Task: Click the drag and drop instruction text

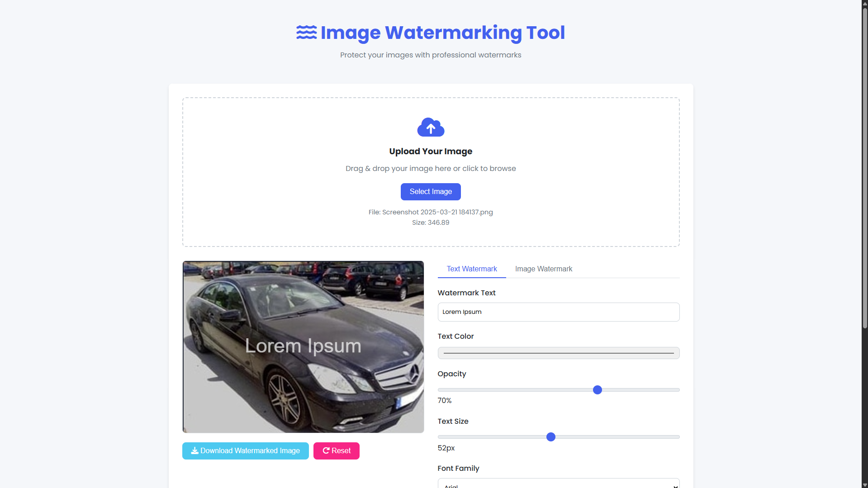Action: point(431,169)
